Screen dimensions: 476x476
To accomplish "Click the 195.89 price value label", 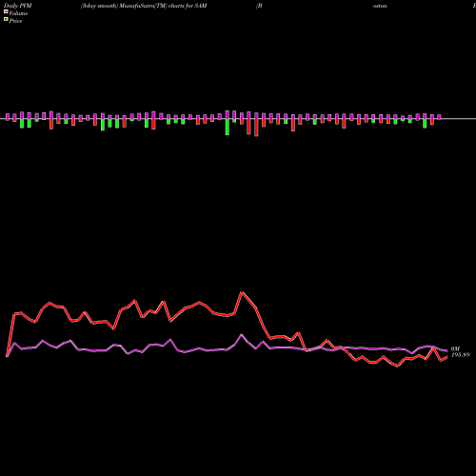I will pyautogui.click(x=460, y=355).
